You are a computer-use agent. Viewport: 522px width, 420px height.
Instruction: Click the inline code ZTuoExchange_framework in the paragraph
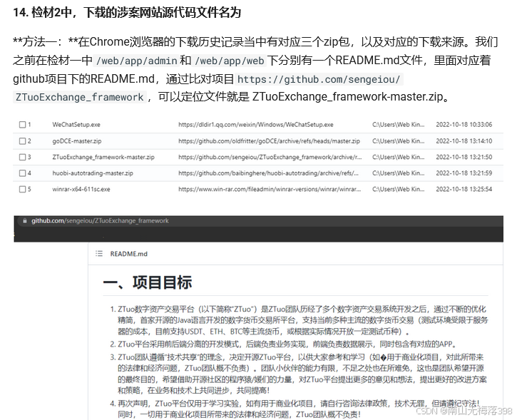[x=80, y=97]
